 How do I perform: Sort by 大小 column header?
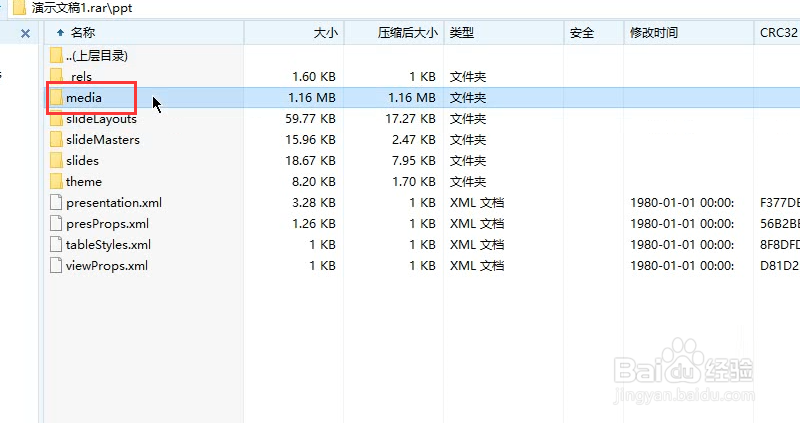point(294,33)
